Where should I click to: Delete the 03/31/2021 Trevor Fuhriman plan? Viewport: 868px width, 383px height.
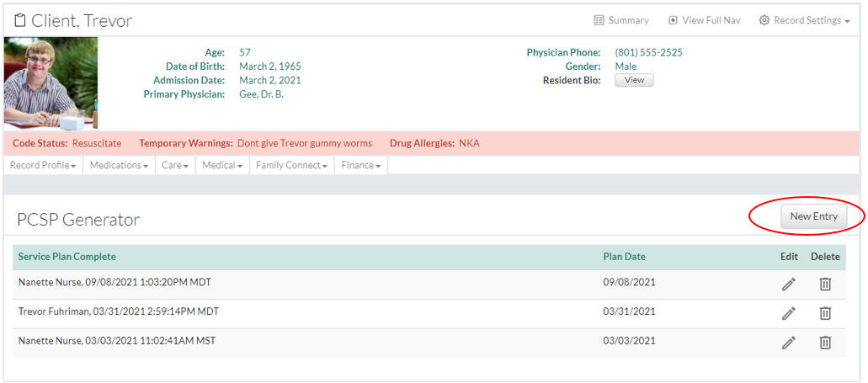coord(825,313)
